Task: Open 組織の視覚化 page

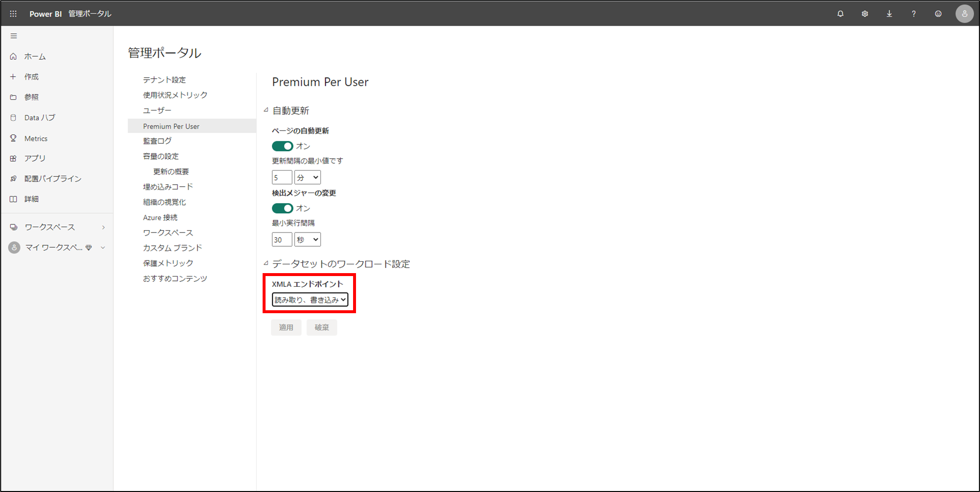Action: pyautogui.click(x=164, y=202)
